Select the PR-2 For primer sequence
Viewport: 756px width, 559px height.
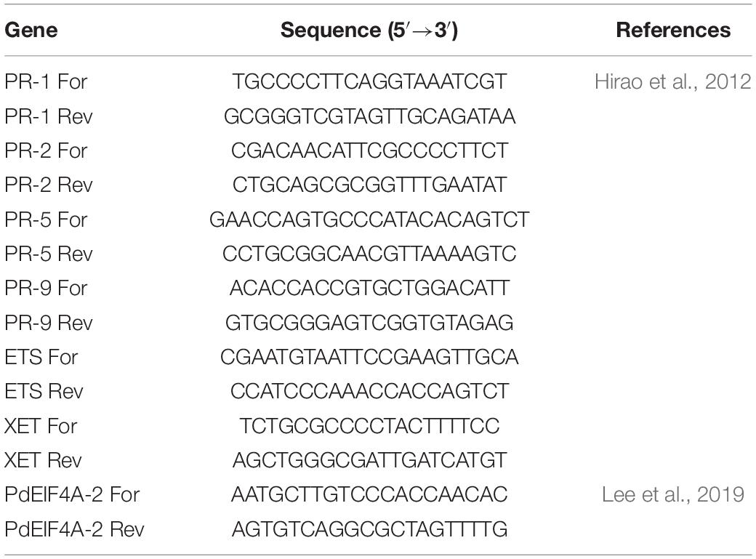click(369, 150)
